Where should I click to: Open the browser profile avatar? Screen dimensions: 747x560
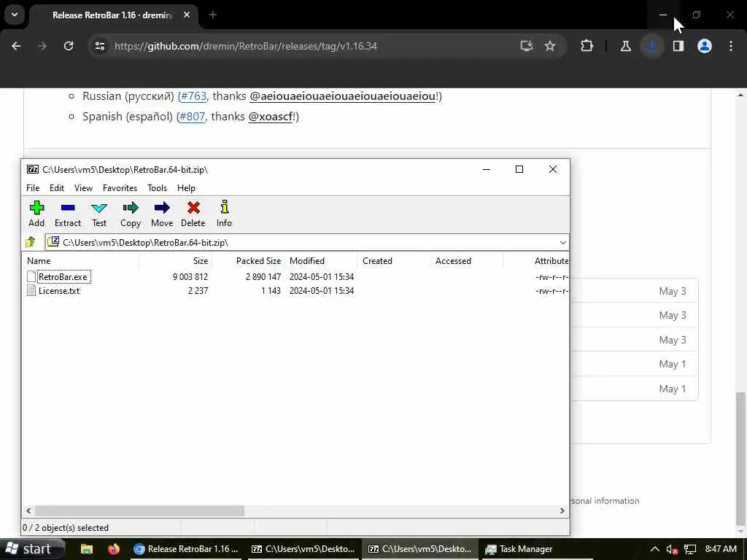click(x=705, y=46)
